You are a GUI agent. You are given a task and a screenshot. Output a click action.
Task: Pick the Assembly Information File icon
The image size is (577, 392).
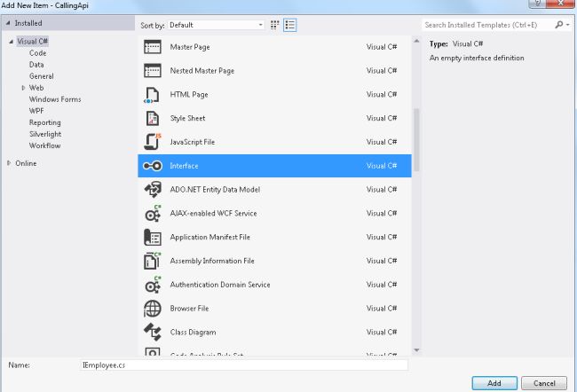[153, 261]
